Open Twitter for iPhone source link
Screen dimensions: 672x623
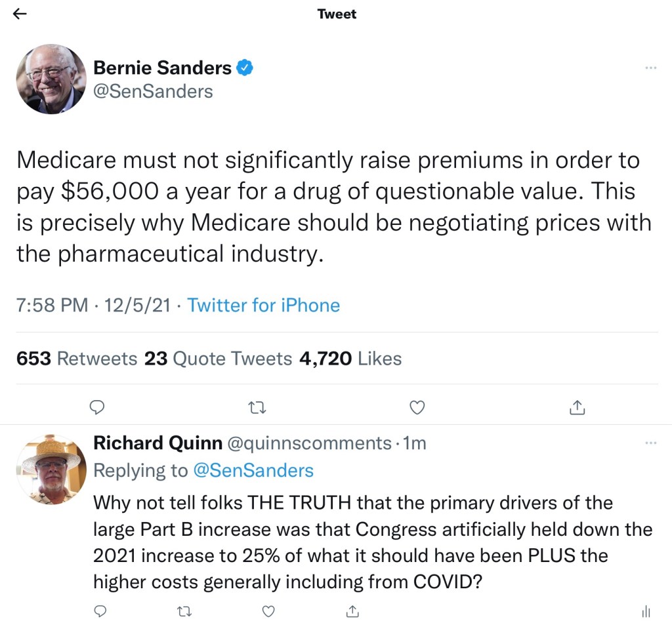tap(264, 305)
